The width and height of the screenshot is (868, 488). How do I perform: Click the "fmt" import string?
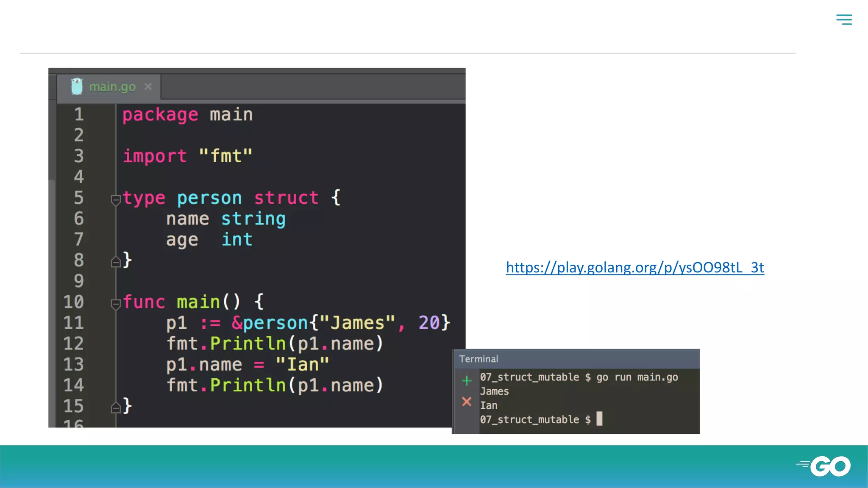click(x=225, y=156)
